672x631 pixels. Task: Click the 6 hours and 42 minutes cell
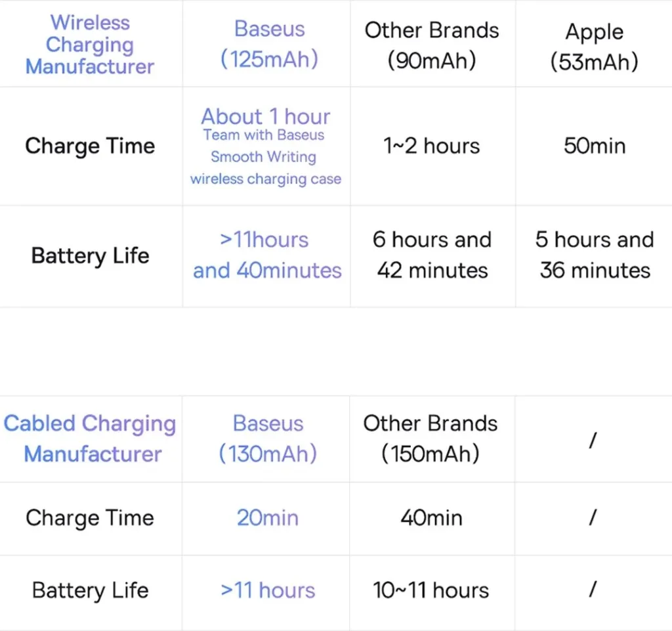tap(432, 255)
